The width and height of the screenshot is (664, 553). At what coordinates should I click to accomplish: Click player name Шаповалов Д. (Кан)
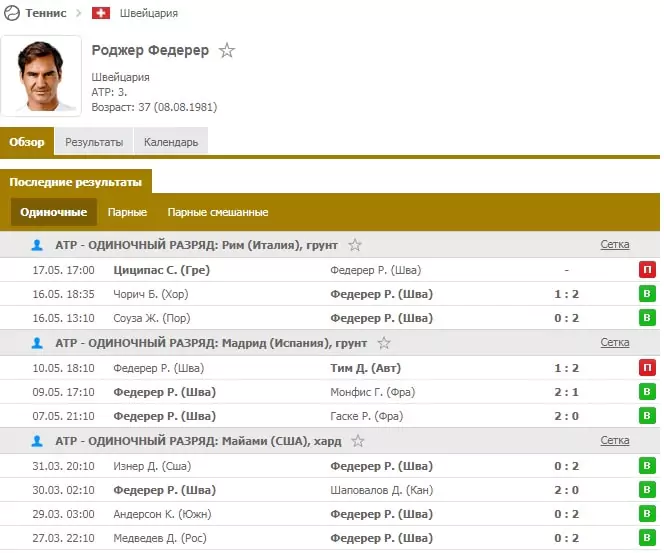382,490
